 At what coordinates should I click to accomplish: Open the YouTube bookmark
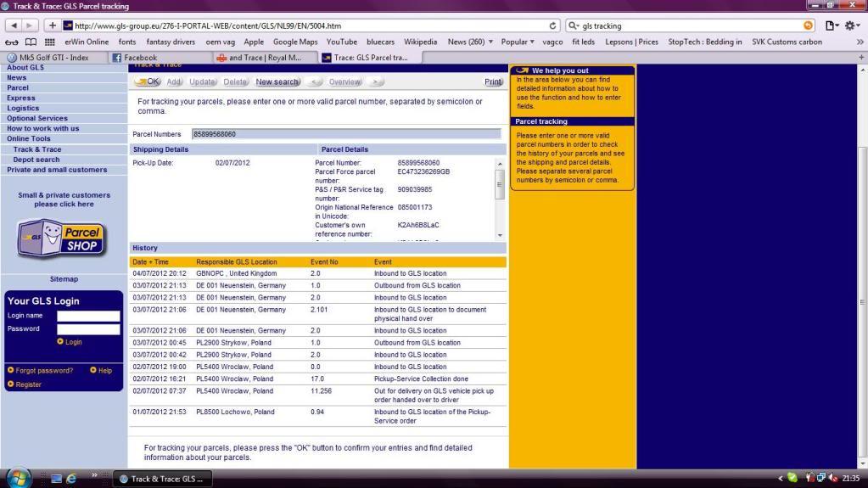tap(342, 42)
